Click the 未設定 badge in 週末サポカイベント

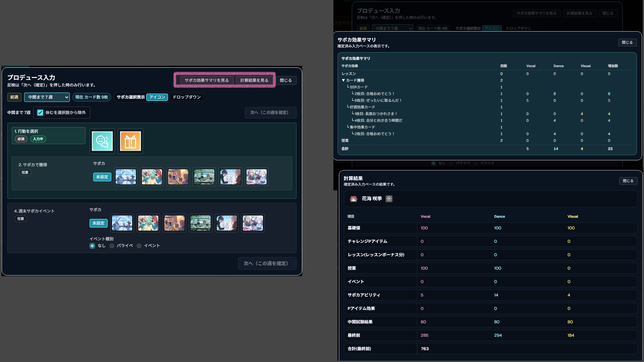coord(98,223)
